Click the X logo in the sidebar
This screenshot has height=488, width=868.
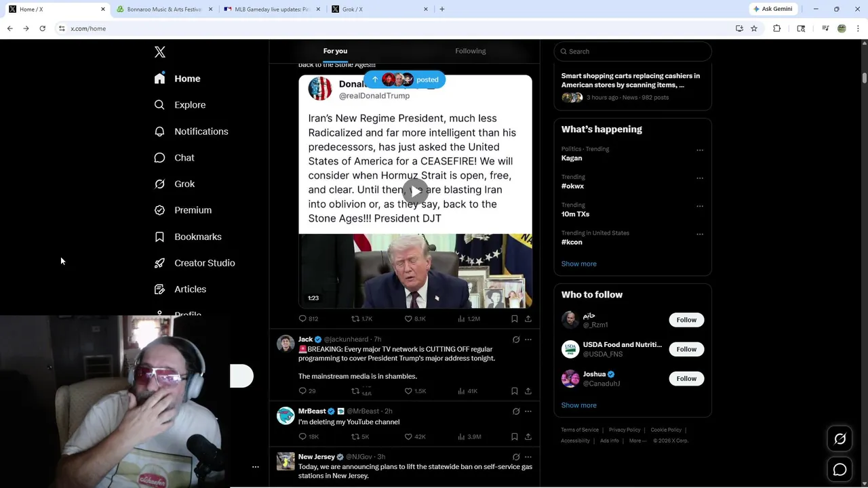160,52
